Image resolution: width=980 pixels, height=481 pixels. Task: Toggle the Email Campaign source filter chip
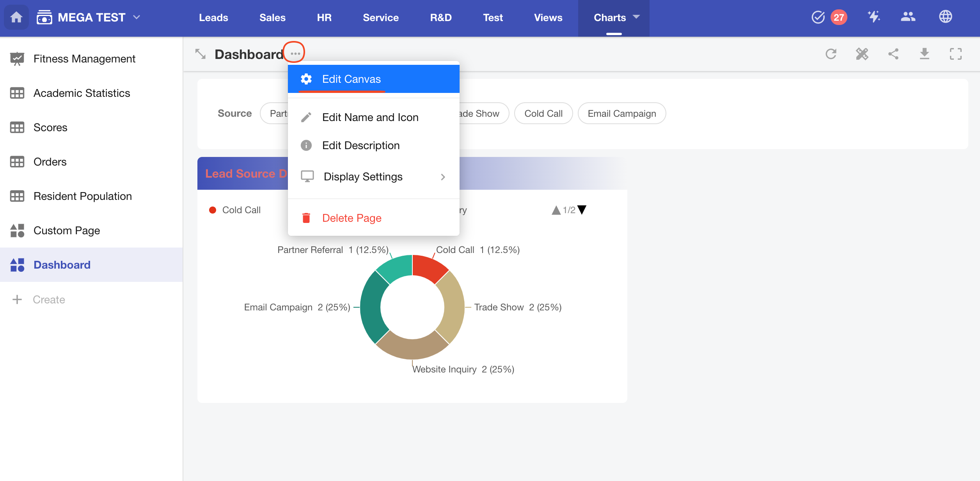pyautogui.click(x=621, y=114)
